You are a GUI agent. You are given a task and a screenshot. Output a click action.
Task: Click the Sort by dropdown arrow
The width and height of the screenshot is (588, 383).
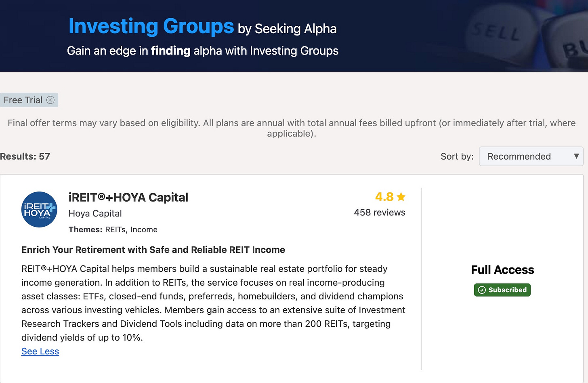pyautogui.click(x=576, y=156)
